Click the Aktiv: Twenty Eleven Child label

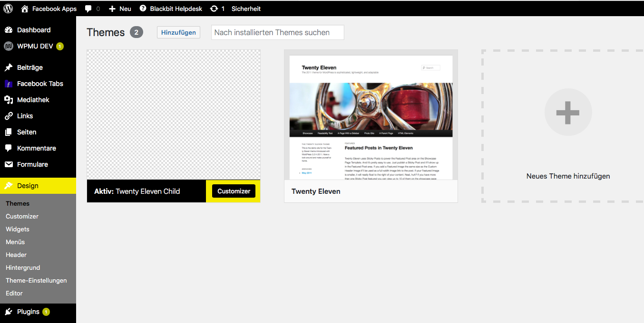click(x=137, y=191)
